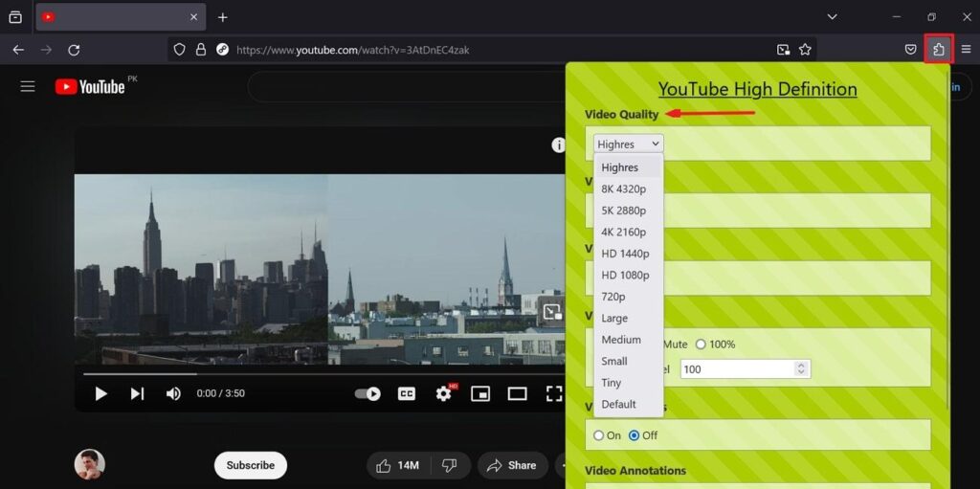
Task: Play the video
Action: pos(100,393)
